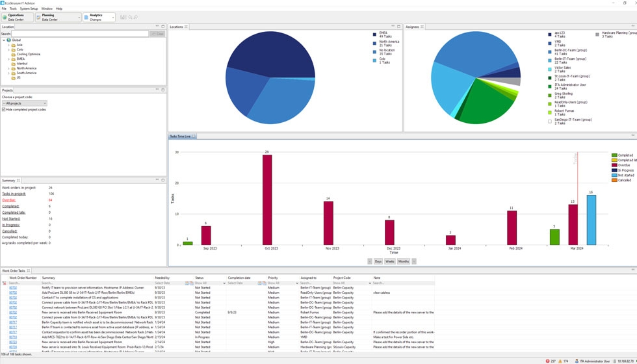Click the Planning Data Center icon
Viewport: 637px width, 364px height.
tap(39, 18)
